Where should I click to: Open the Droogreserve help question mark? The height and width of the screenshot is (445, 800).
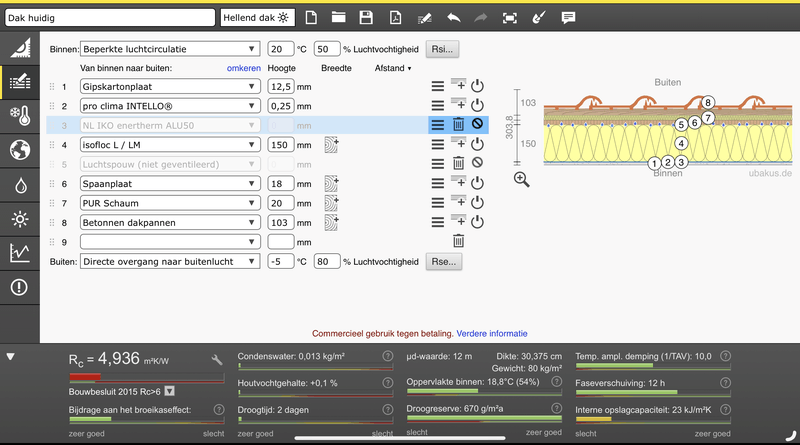click(557, 408)
